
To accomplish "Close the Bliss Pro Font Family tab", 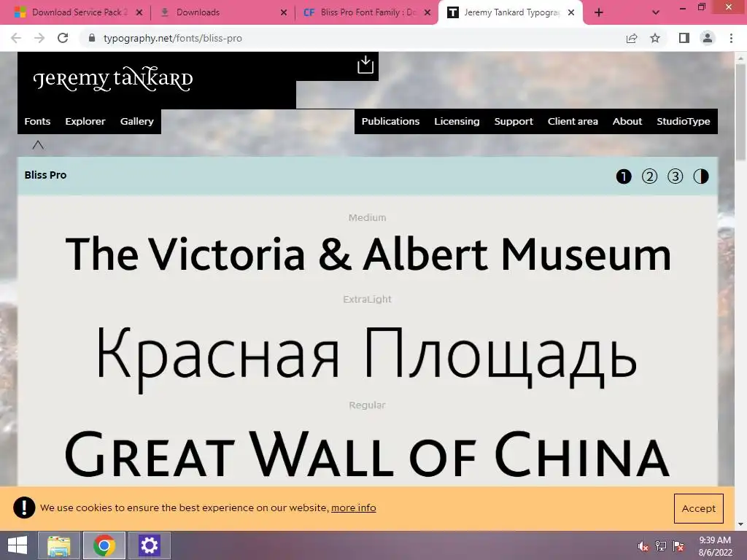I will (427, 12).
